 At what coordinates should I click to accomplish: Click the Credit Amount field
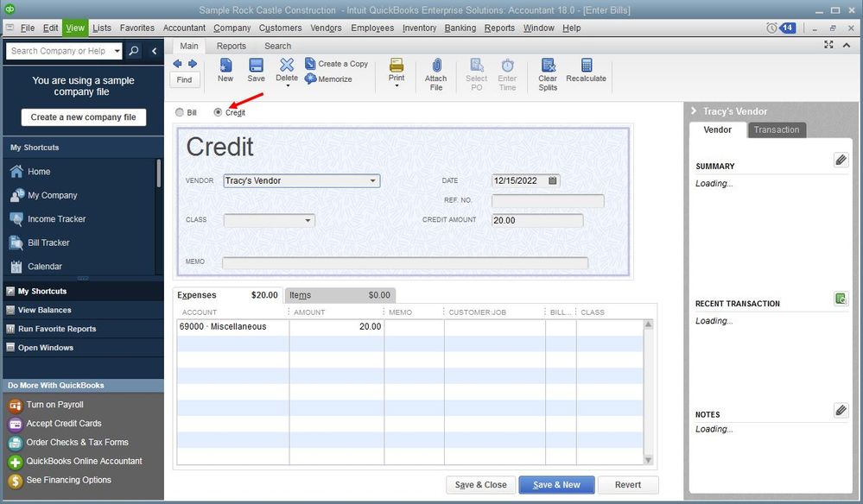[x=537, y=220]
